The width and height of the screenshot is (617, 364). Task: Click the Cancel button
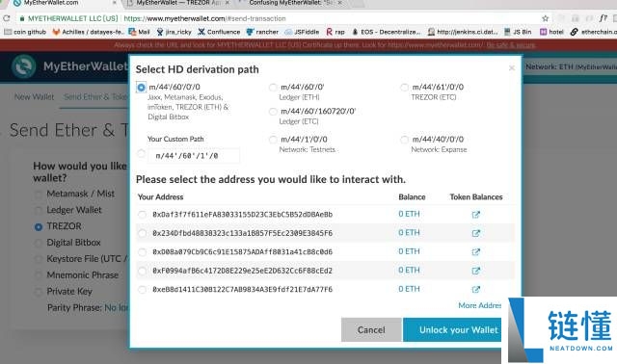371,329
